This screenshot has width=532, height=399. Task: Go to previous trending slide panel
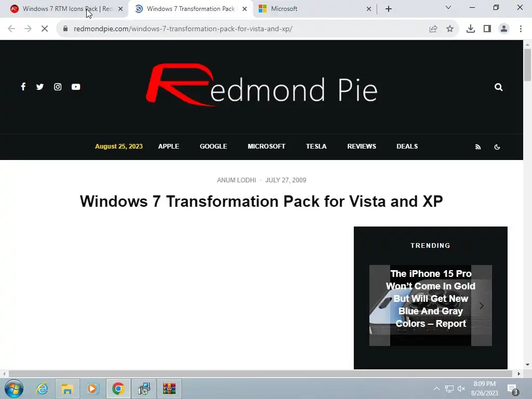pyautogui.click(x=380, y=305)
